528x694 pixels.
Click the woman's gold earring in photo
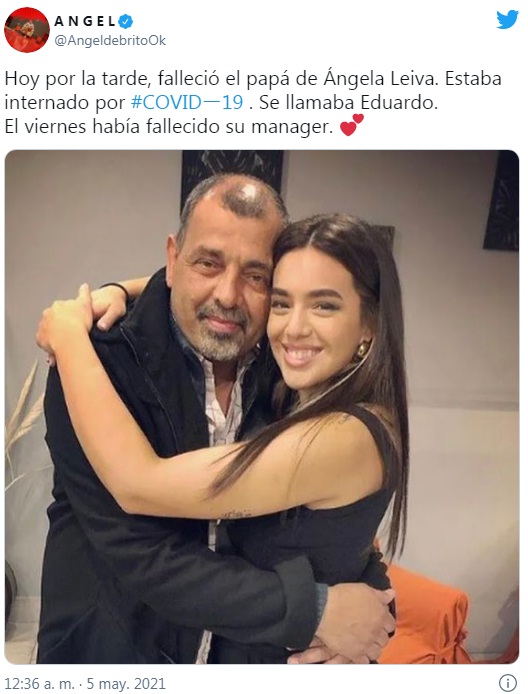pyautogui.click(x=362, y=350)
